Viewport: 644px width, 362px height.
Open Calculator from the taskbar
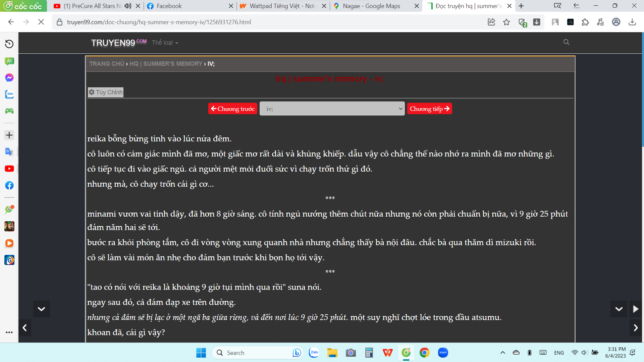369,353
